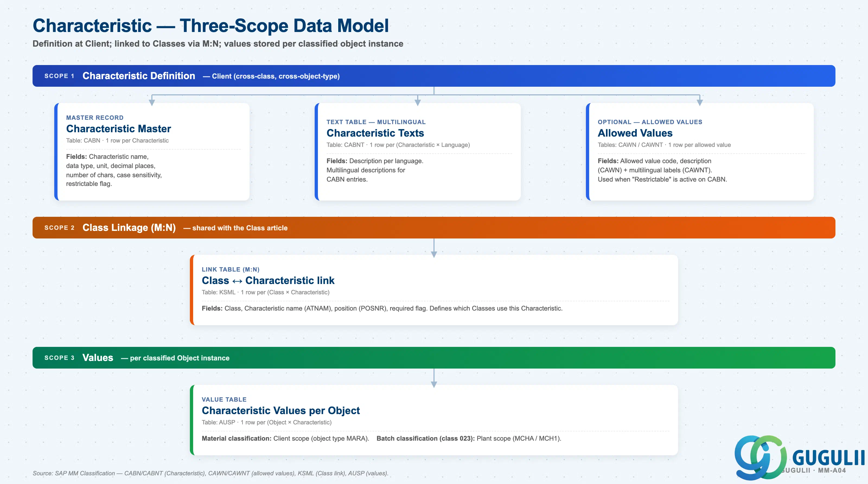
Task: Click the KSML 'Fields: Class, Characteristic name' line
Action: tap(382, 308)
